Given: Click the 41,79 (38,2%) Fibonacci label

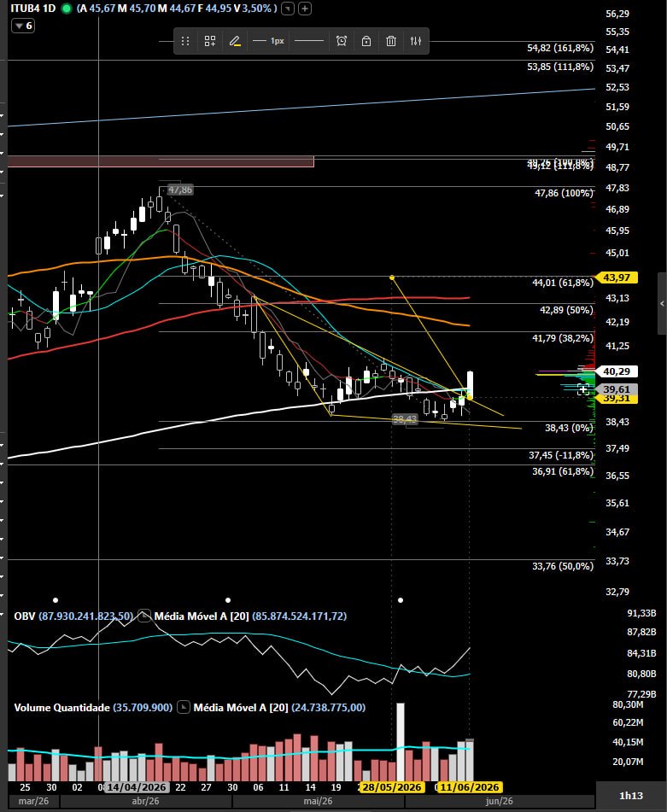Looking at the screenshot, I should pos(563,338).
